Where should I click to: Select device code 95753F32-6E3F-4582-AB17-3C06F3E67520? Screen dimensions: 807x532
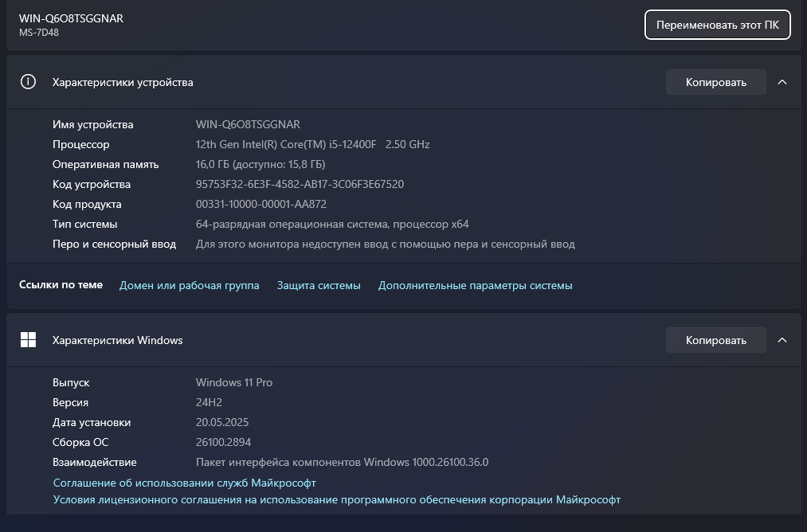click(300, 184)
